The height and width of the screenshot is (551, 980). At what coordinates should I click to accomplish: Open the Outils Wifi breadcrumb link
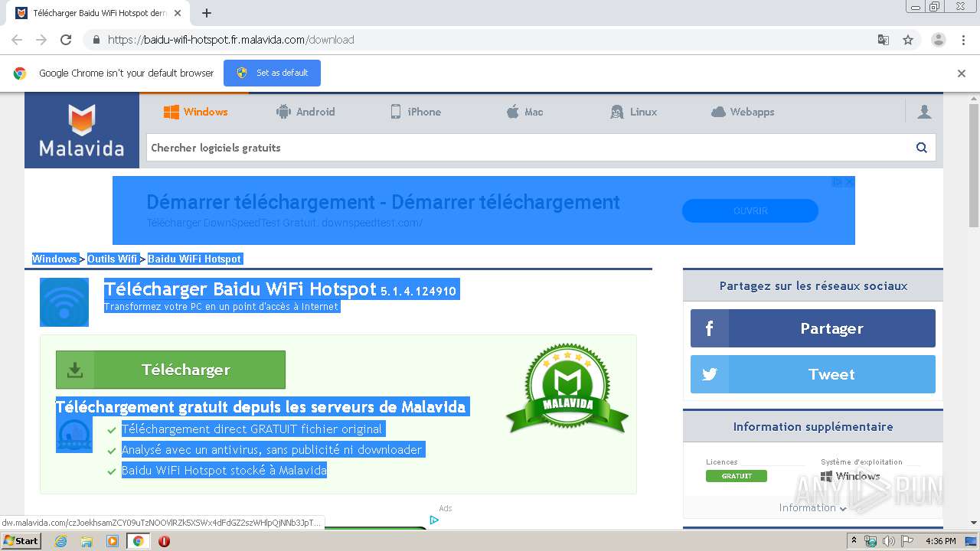click(x=113, y=259)
